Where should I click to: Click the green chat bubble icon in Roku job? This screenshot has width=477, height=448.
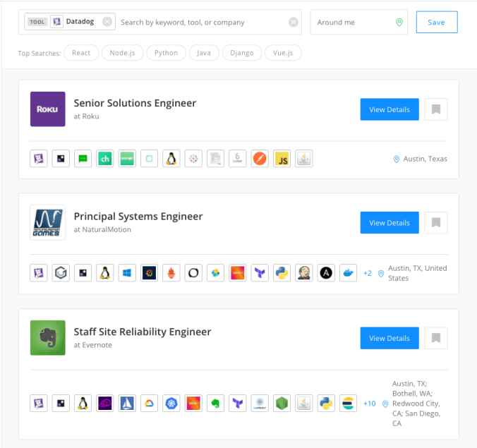coord(83,159)
